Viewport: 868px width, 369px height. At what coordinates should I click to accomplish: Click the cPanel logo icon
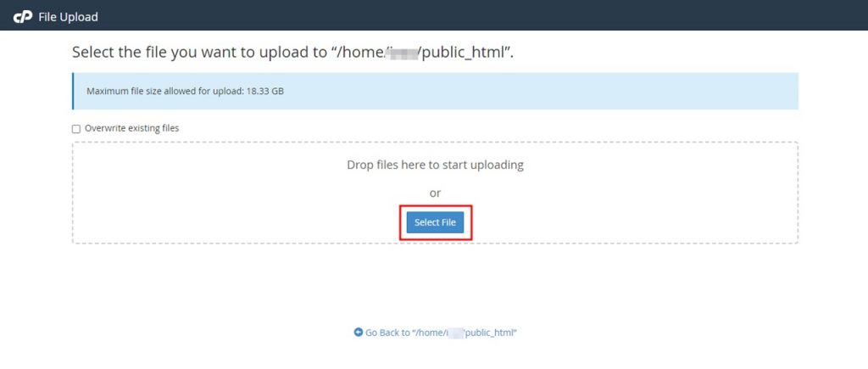[x=22, y=16]
